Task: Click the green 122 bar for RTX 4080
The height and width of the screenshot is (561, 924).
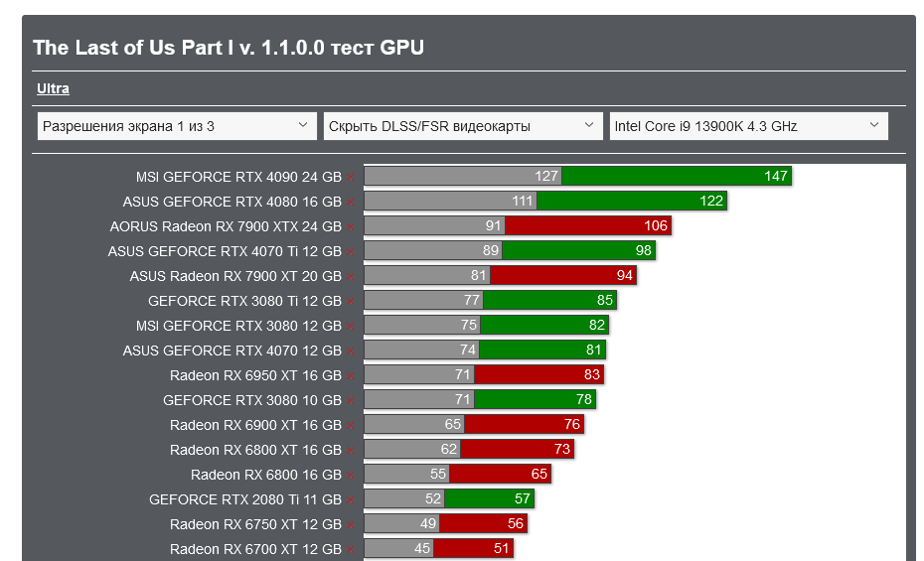Action: point(632,201)
